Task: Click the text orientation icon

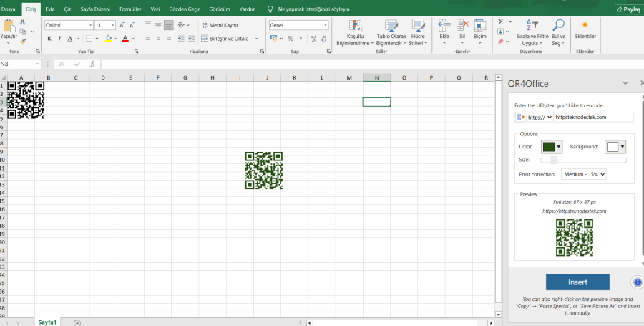Action: click(181, 25)
